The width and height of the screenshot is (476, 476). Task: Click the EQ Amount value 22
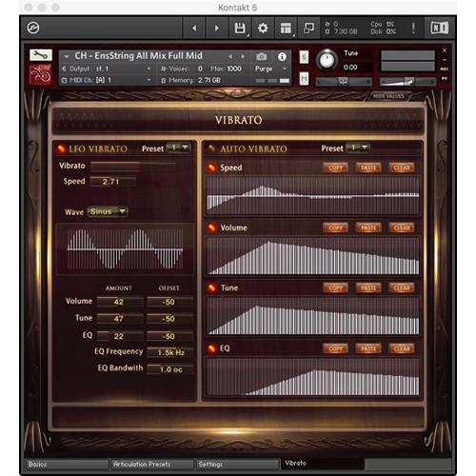point(120,336)
